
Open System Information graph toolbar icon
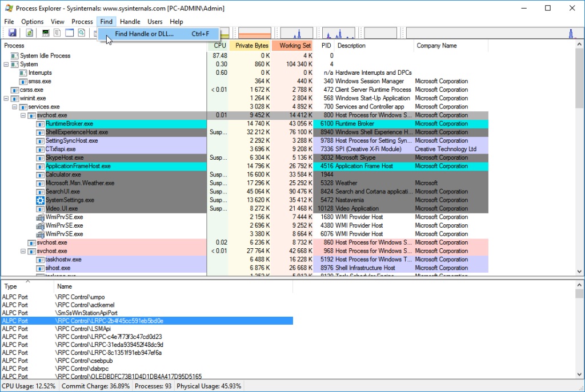(46, 33)
